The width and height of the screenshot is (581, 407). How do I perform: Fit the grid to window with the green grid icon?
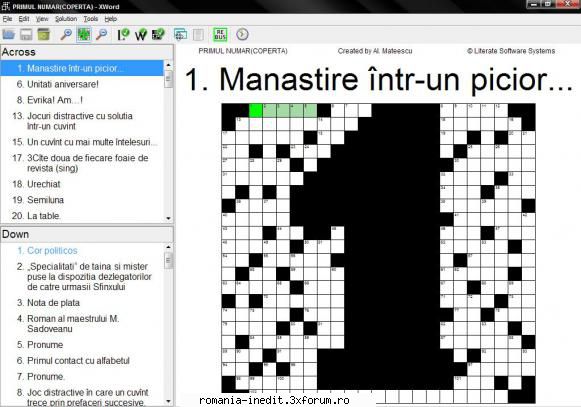coord(84,34)
